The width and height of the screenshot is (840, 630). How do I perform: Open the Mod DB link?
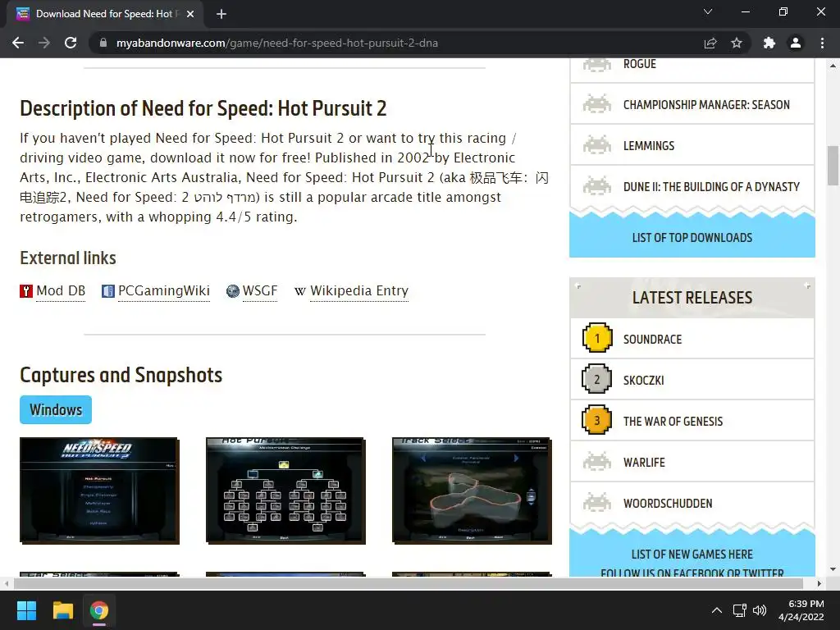61,291
